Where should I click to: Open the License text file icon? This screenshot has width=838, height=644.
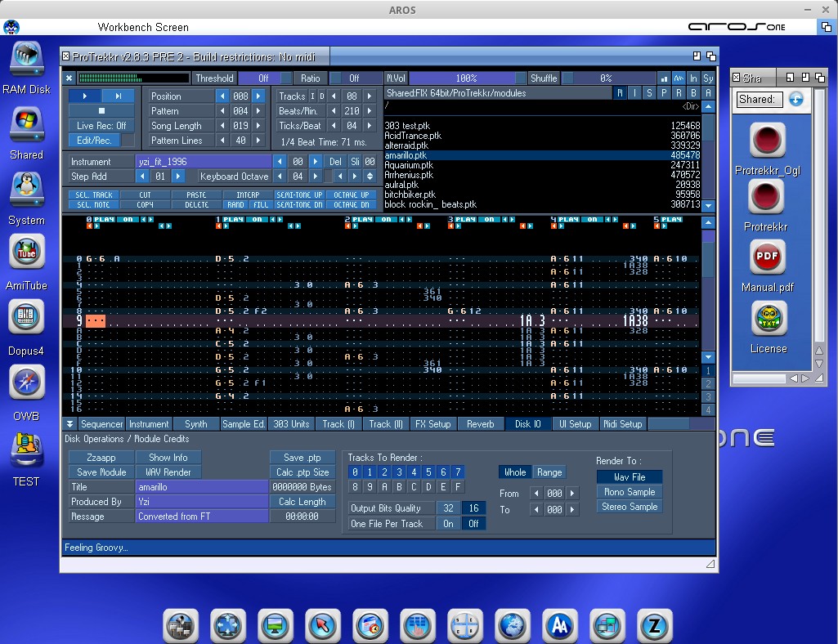(x=768, y=318)
